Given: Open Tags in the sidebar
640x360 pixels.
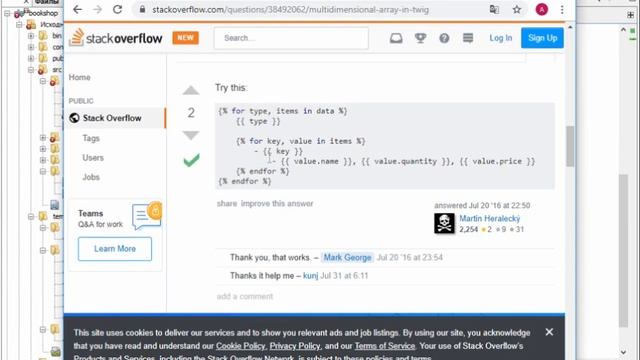Looking at the screenshot, I should pyautogui.click(x=91, y=138).
